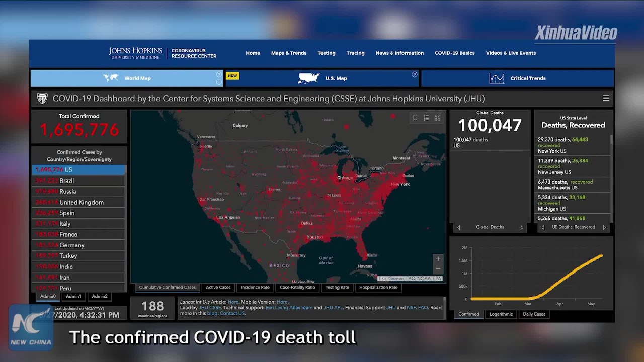Select Admin1 list level tab
This screenshot has height=362, width=644.
(73, 296)
